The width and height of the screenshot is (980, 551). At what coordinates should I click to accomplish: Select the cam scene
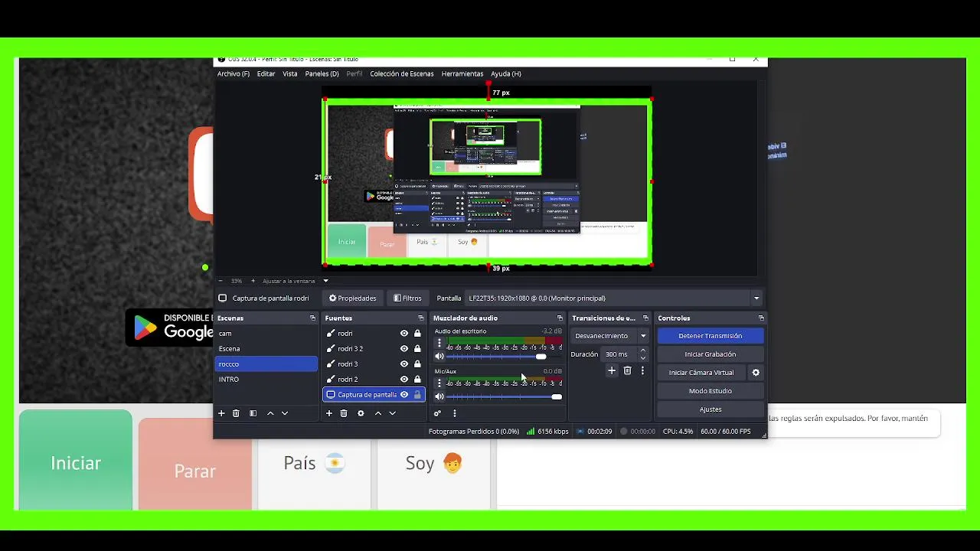tap(266, 334)
